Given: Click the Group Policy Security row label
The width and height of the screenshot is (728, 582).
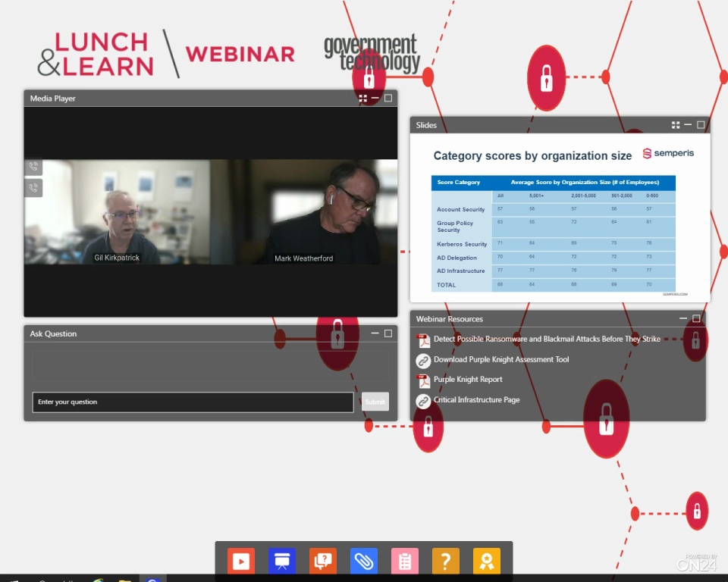Looking at the screenshot, I should pyautogui.click(x=455, y=227).
